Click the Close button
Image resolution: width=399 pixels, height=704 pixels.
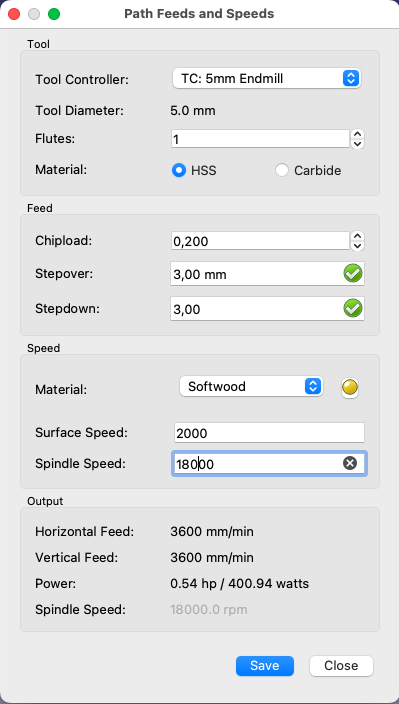(x=341, y=665)
